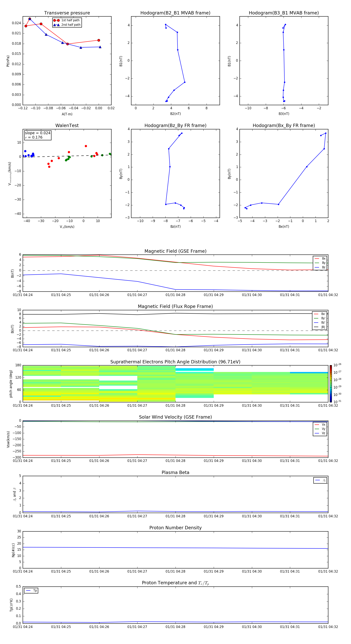Click the VA(km/s) x-axis label
351x644 pixels.
(67, 227)
